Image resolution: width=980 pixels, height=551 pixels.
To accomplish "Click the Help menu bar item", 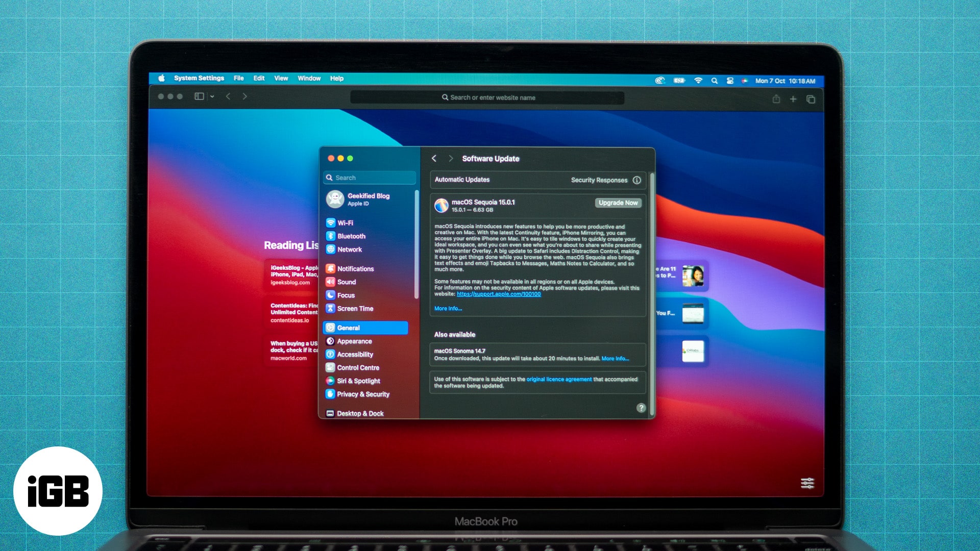I will click(336, 79).
